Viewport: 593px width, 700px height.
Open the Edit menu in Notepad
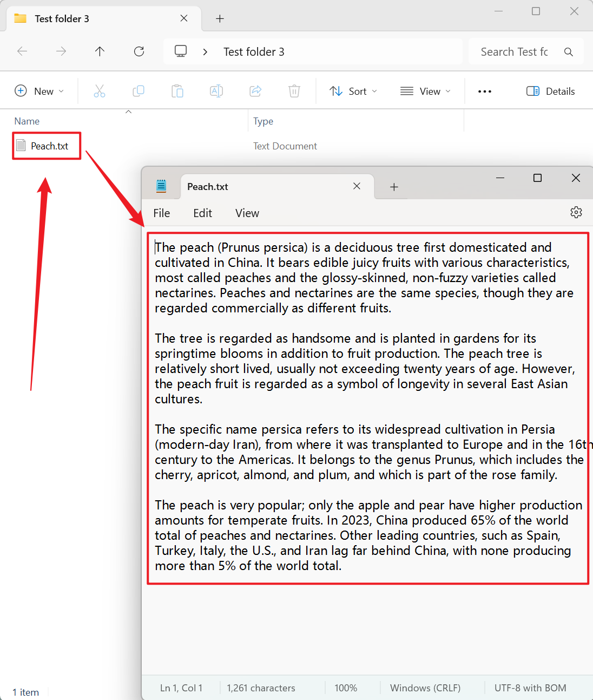pos(202,213)
